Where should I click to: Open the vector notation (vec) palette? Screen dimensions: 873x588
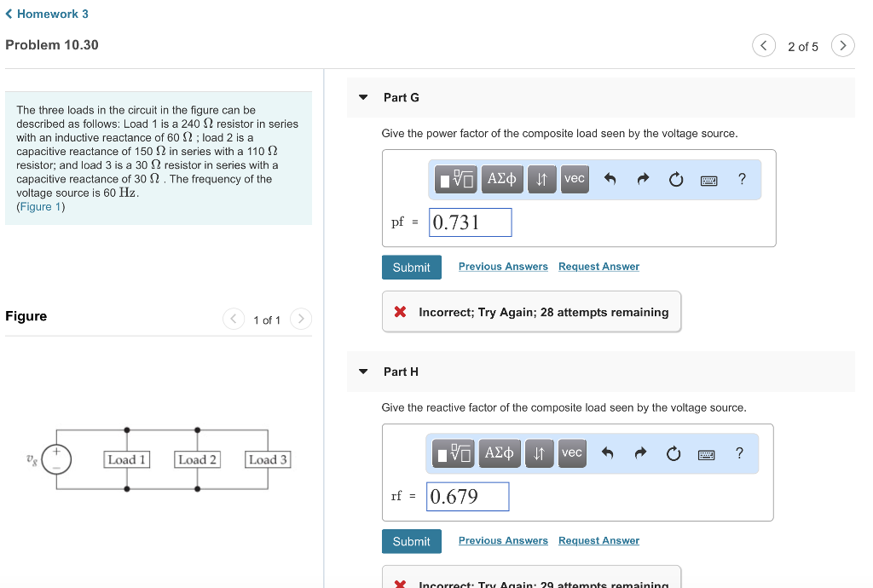click(574, 179)
